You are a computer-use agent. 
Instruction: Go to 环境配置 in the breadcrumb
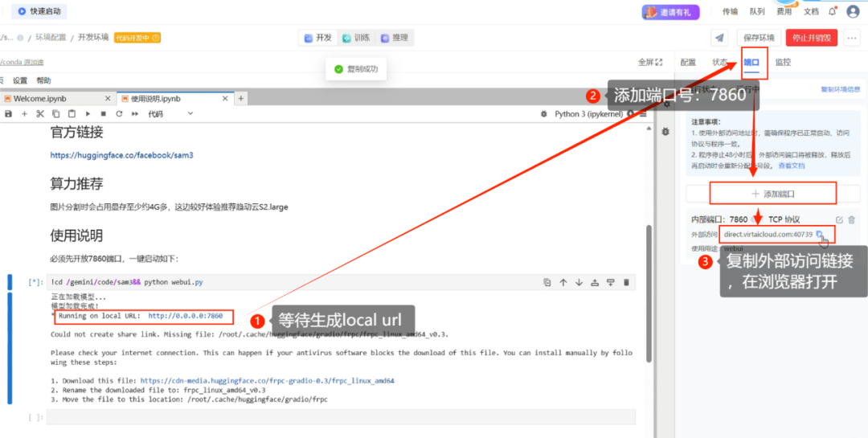click(51, 38)
